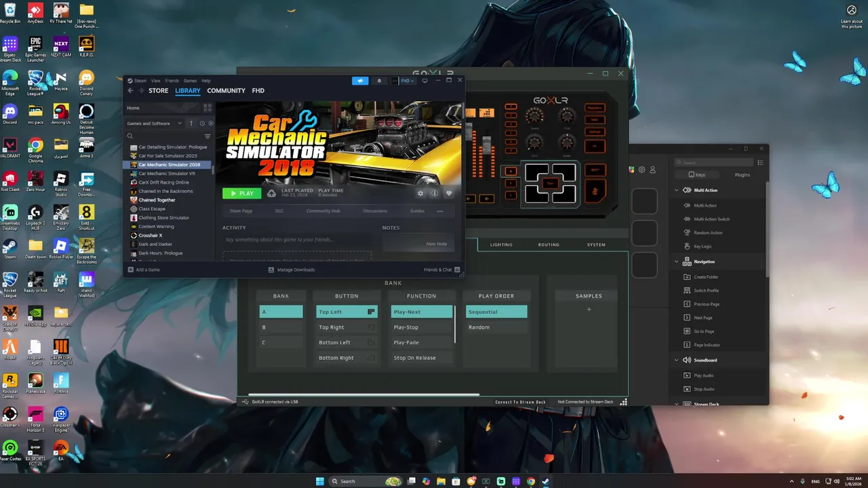The image size is (868, 488).
Task: Click the GoXLR horizontal scrollbar
Action: coord(363,394)
